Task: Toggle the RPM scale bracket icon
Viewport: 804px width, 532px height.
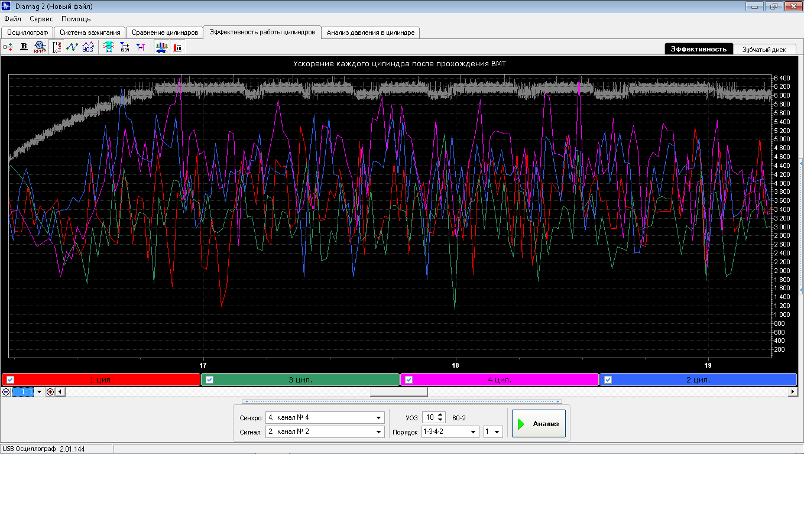Action: point(57,47)
